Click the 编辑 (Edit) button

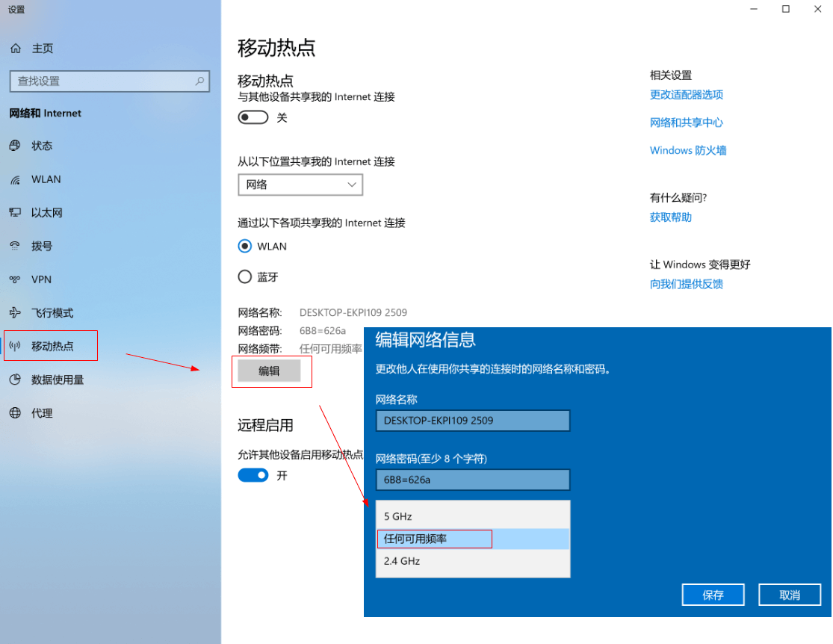(271, 371)
